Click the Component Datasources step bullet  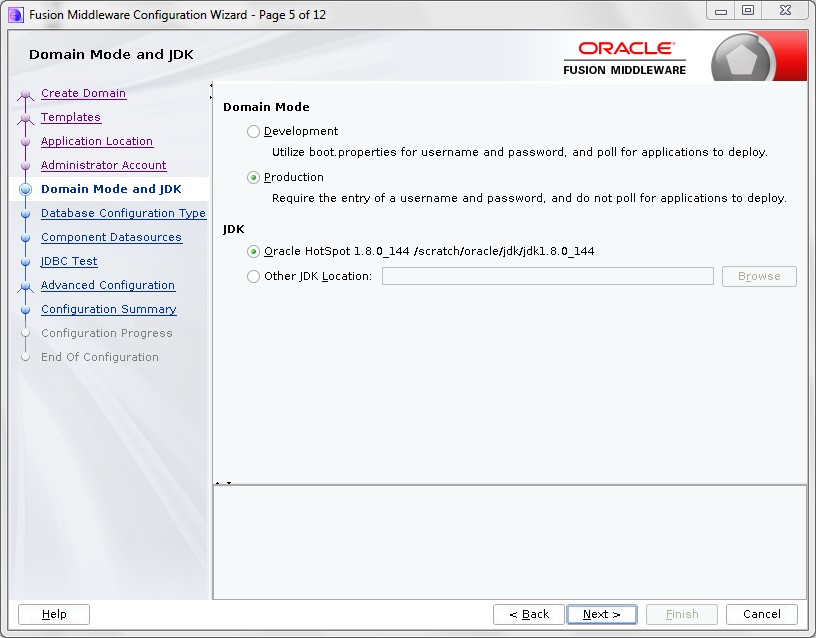26,237
